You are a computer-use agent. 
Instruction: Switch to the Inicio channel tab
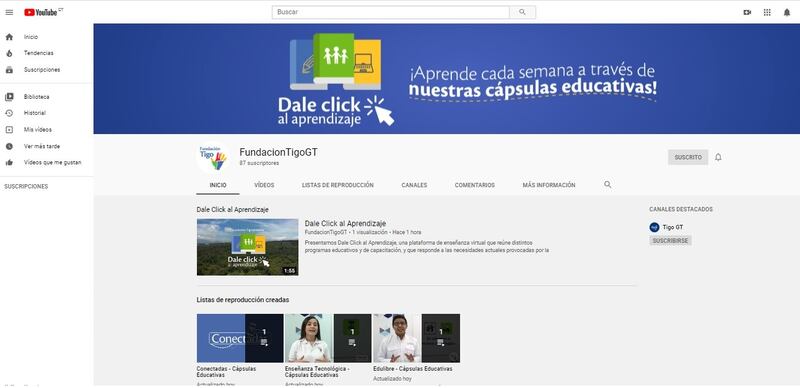[218, 185]
